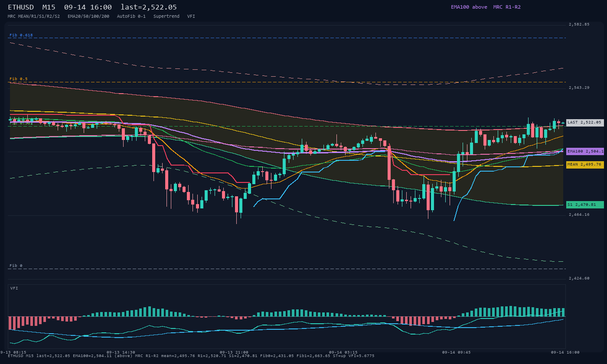The image size is (607, 364).
Task: Select the MRC MEAN/R1/S1/R2/S2 indicator legend
Action: pyautogui.click(x=34, y=16)
